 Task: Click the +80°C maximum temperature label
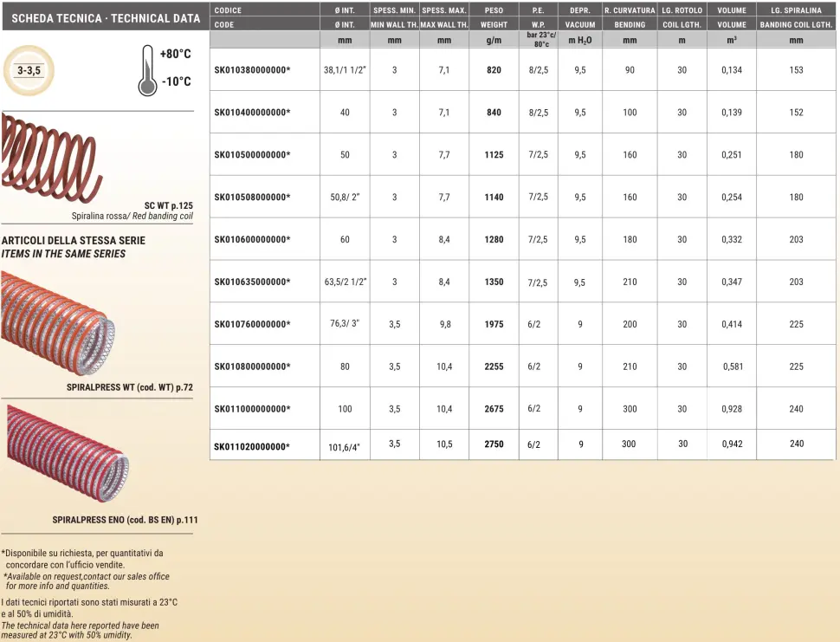click(176, 55)
